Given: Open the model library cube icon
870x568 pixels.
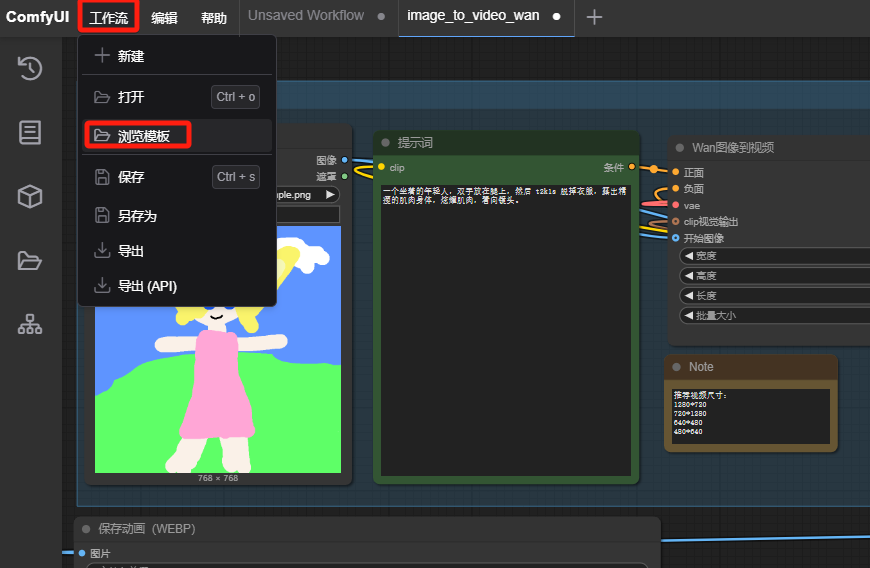Looking at the screenshot, I should point(30,196).
